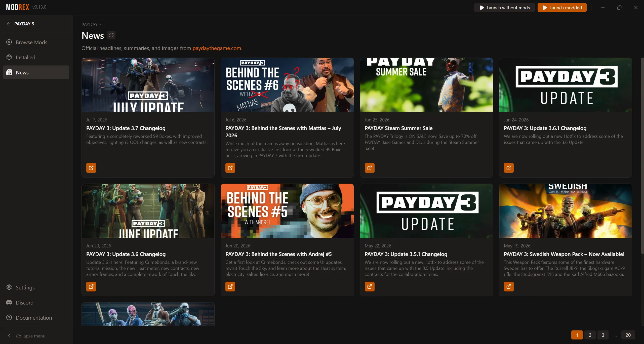Click the headline 'PAYDAY Steam Summer Sale'
Image resolution: width=644 pixels, height=344 pixels.
click(x=398, y=128)
